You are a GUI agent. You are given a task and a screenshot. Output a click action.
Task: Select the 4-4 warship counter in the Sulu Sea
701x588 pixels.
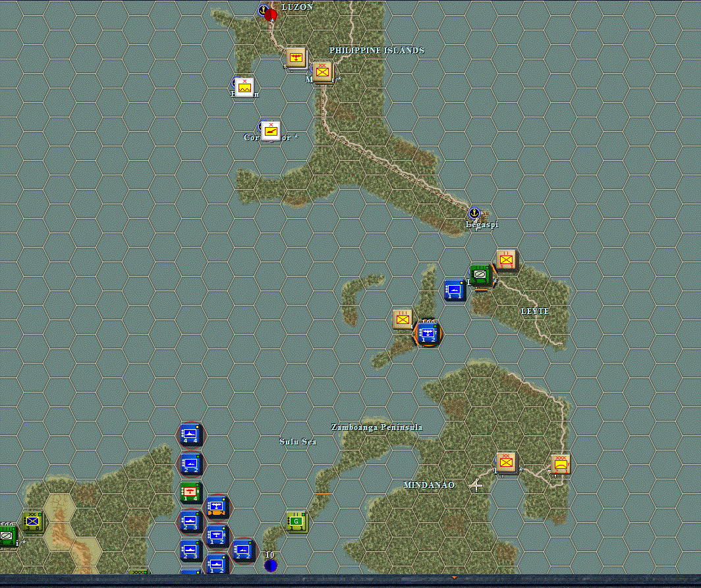[190, 433]
